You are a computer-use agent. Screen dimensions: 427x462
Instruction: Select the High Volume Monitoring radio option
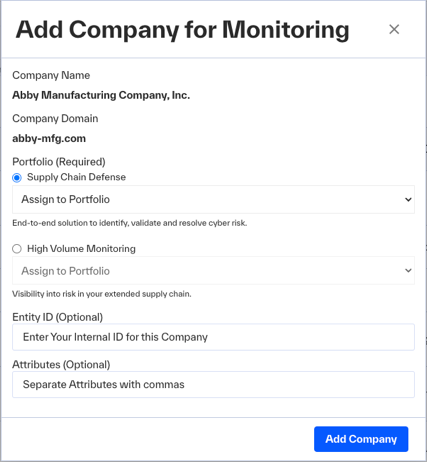click(x=17, y=249)
